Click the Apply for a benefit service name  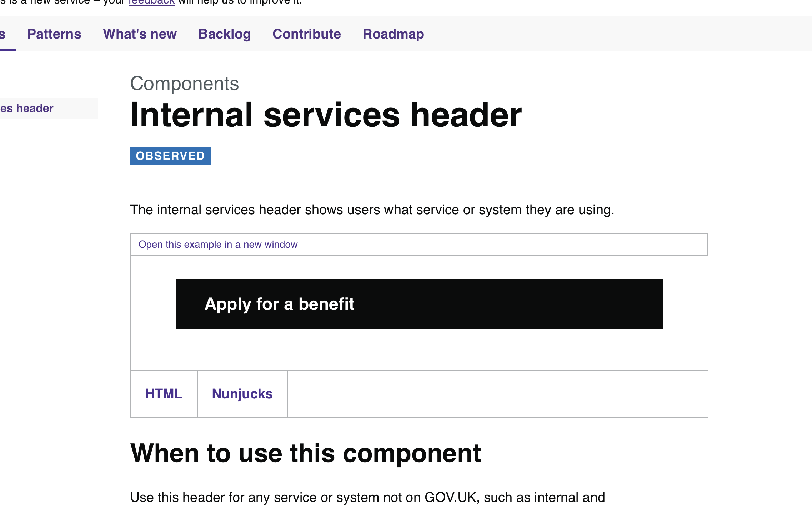click(x=279, y=304)
